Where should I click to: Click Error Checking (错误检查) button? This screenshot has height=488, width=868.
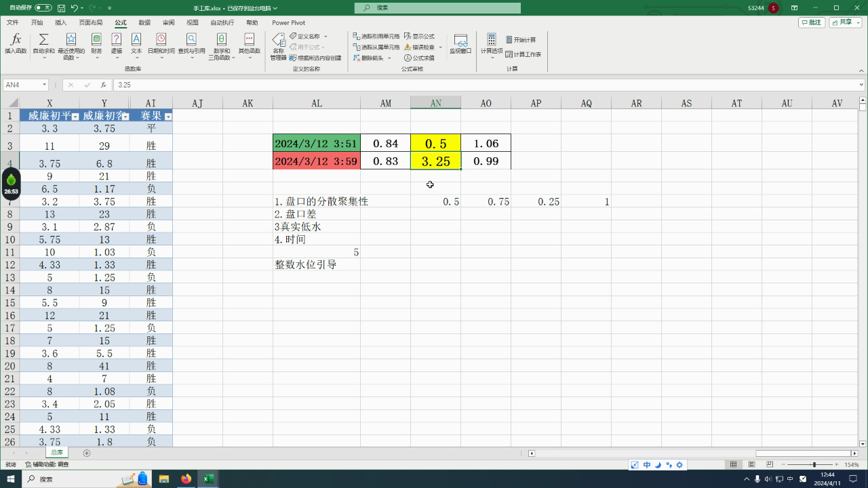[x=420, y=47]
